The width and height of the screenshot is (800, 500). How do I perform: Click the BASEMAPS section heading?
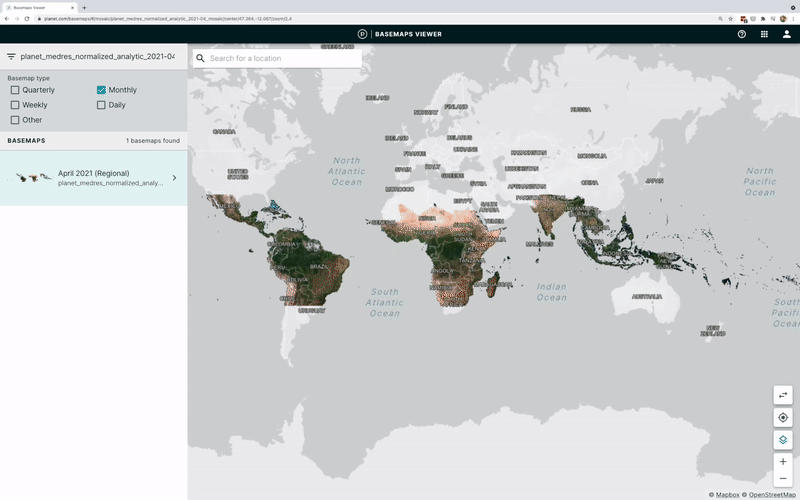click(x=27, y=140)
